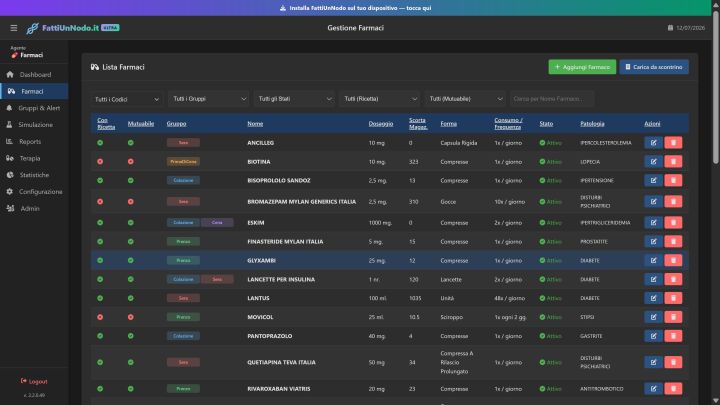Delete the PANTOPRAZOLO drug entry

pyautogui.click(x=673, y=336)
